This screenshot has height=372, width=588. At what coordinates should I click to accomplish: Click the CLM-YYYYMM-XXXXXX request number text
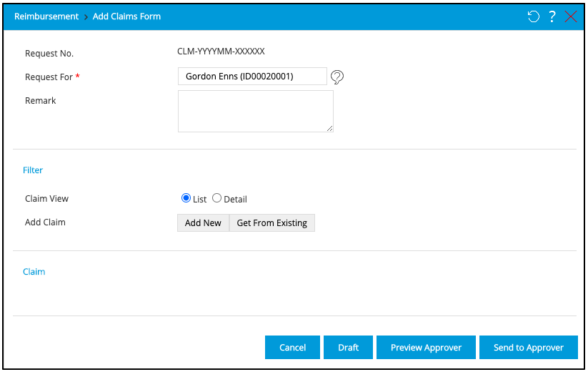coord(221,52)
